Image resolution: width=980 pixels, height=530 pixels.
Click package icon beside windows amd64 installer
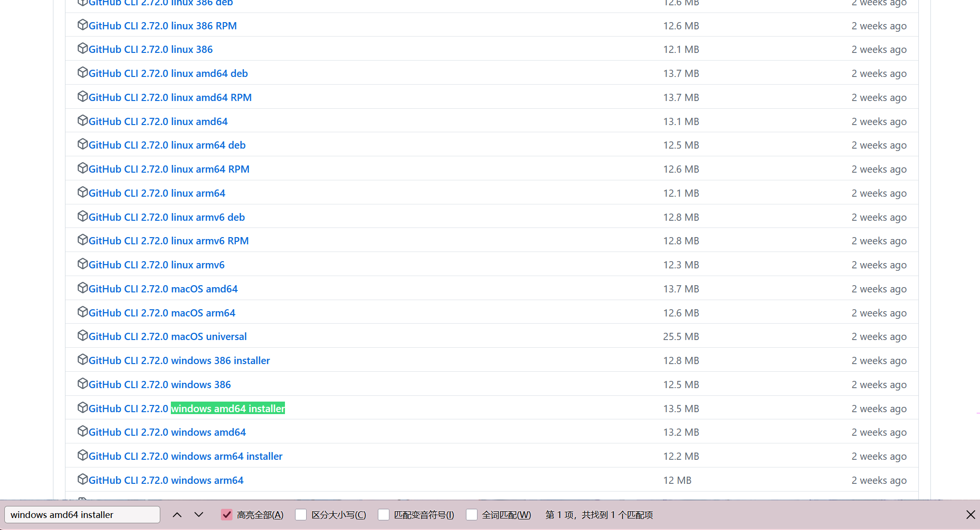pyautogui.click(x=82, y=407)
